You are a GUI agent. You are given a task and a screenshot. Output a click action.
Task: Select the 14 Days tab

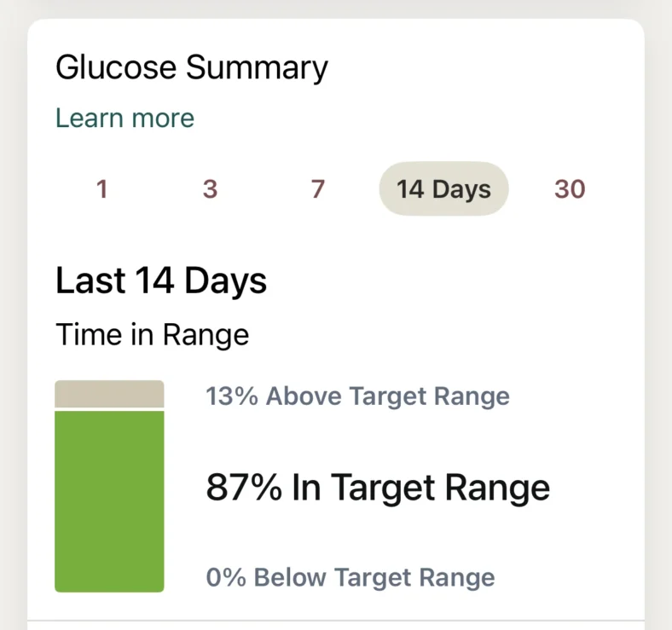coord(443,188)
